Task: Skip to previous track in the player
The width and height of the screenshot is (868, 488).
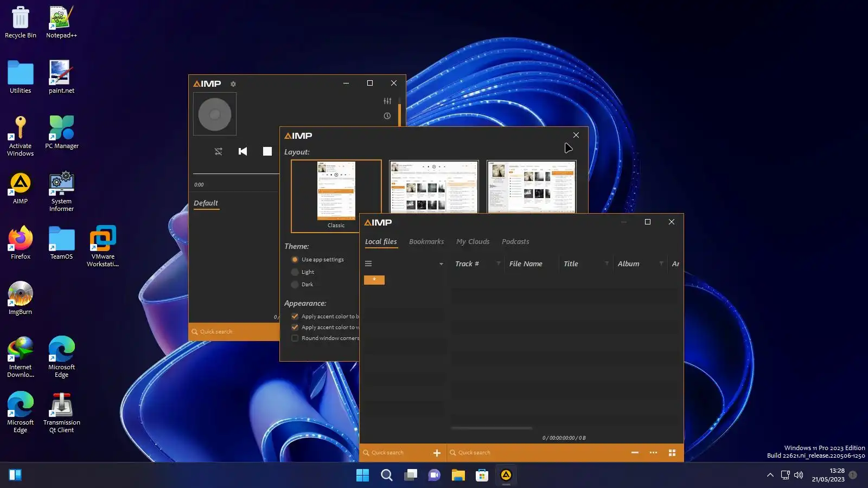Action: click(x=243, y=151)
